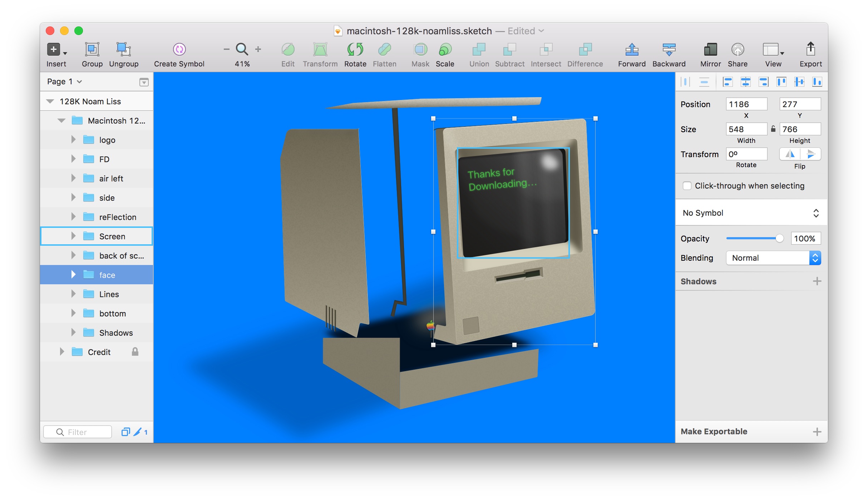Bring the layer Forward using toolbar icon
The height and width of the screenshot is (500, 868).
point(632,50)
